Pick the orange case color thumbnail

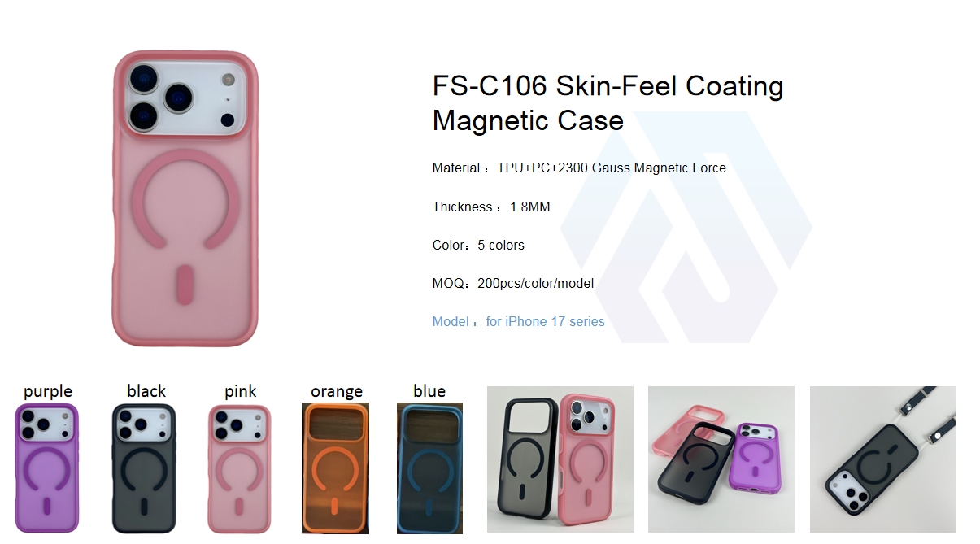pos(335,468)
